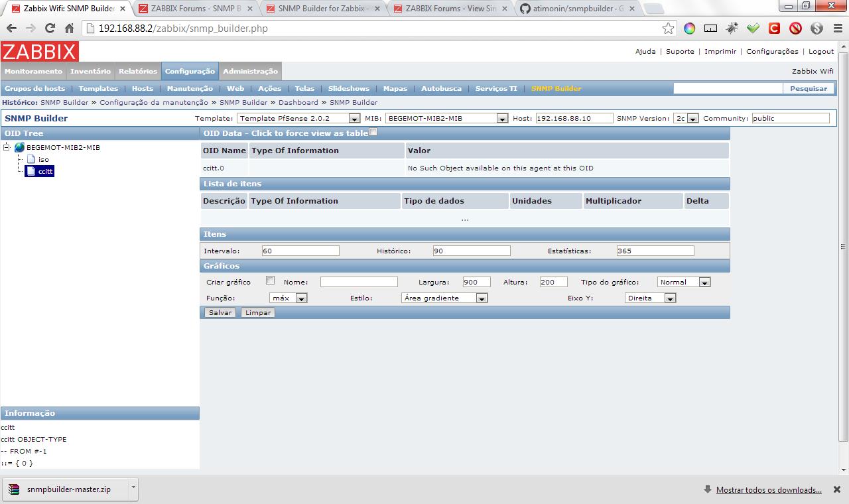Open the SNMP Version dropdown
Screen dimensions: 849x504
pos(686,118)
